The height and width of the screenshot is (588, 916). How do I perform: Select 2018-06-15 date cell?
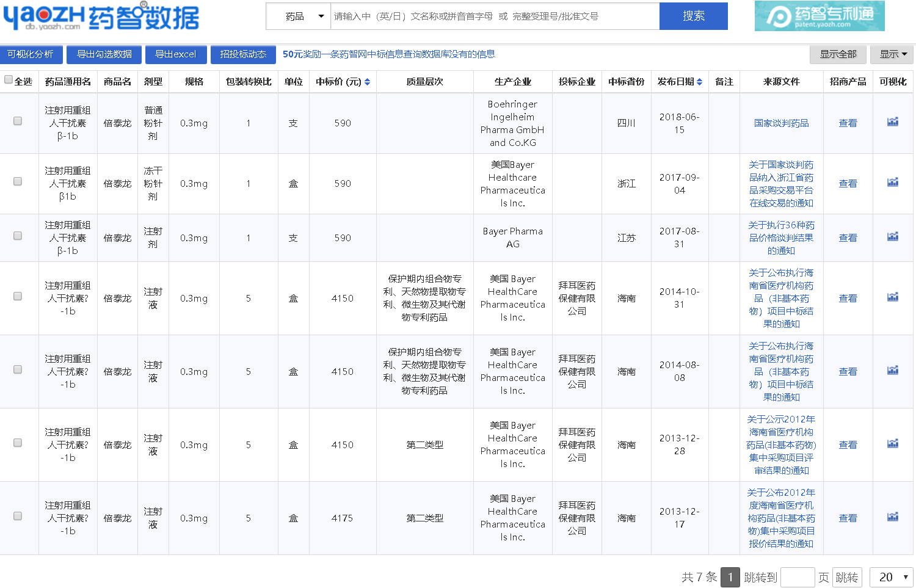(x=679, y=123)
